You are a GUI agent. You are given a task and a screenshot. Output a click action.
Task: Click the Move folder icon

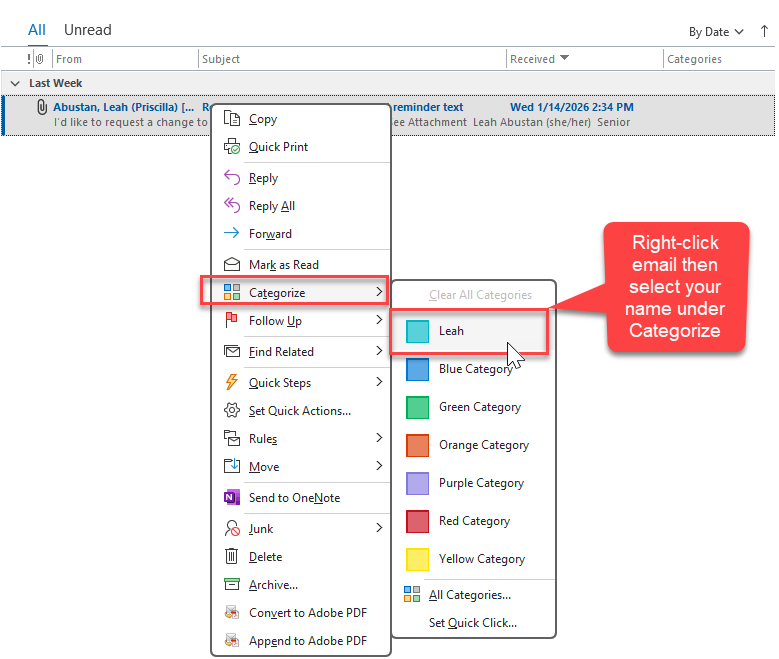pos(232,466)
